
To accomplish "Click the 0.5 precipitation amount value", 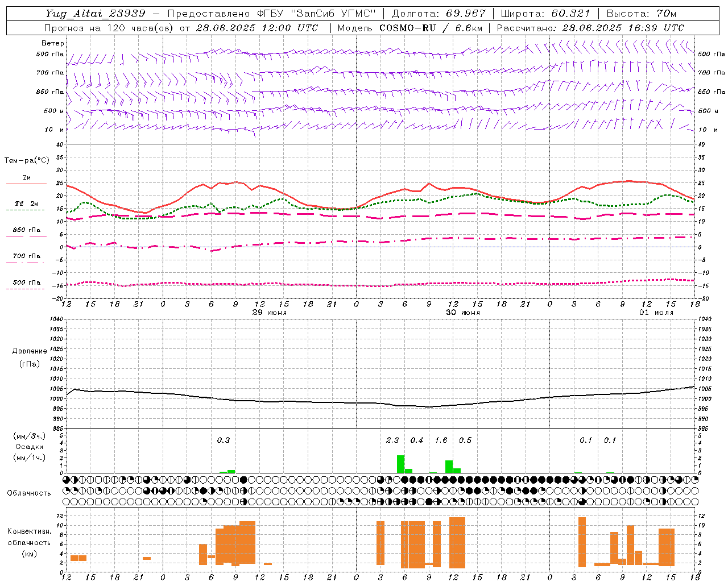I will point(465,440).
